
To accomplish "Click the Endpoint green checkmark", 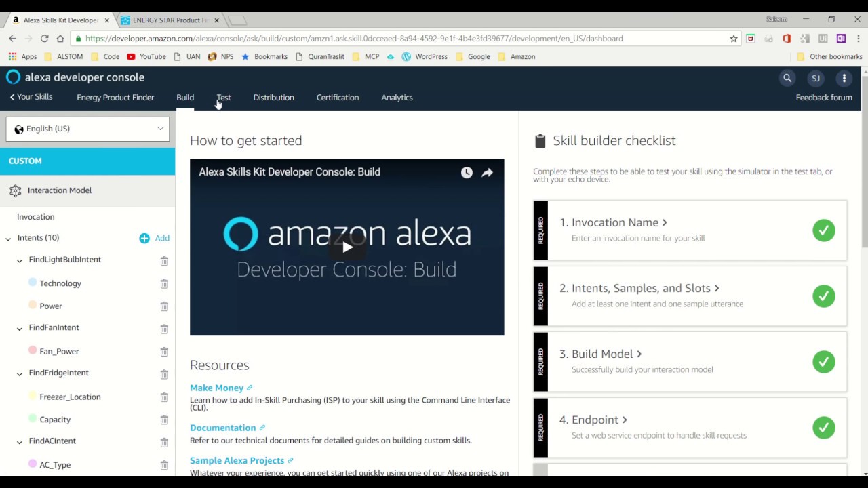I will 824,428.
